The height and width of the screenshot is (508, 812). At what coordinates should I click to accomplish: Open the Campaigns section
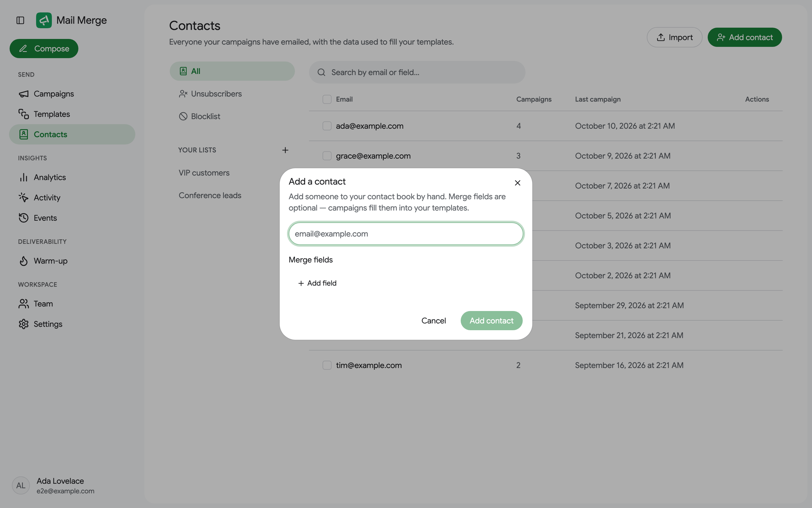pyautogui.click(x=72, y=94)
